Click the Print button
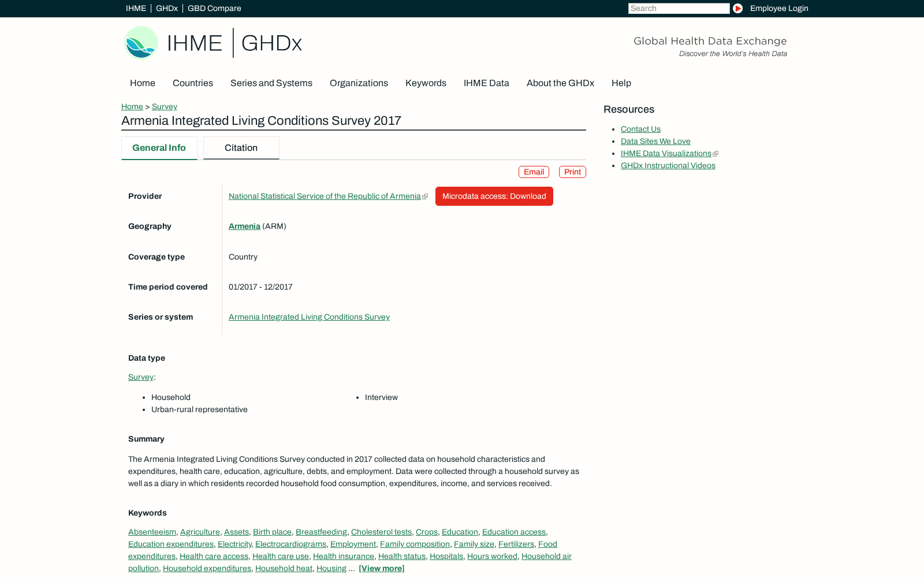 [x=572, y=172]
